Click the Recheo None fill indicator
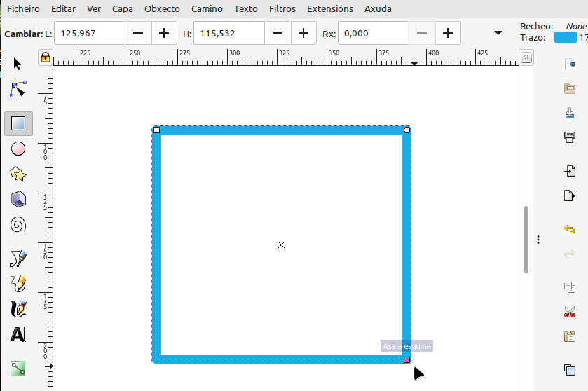This screenshot has height=391, width=588. [x=576, y=26]
